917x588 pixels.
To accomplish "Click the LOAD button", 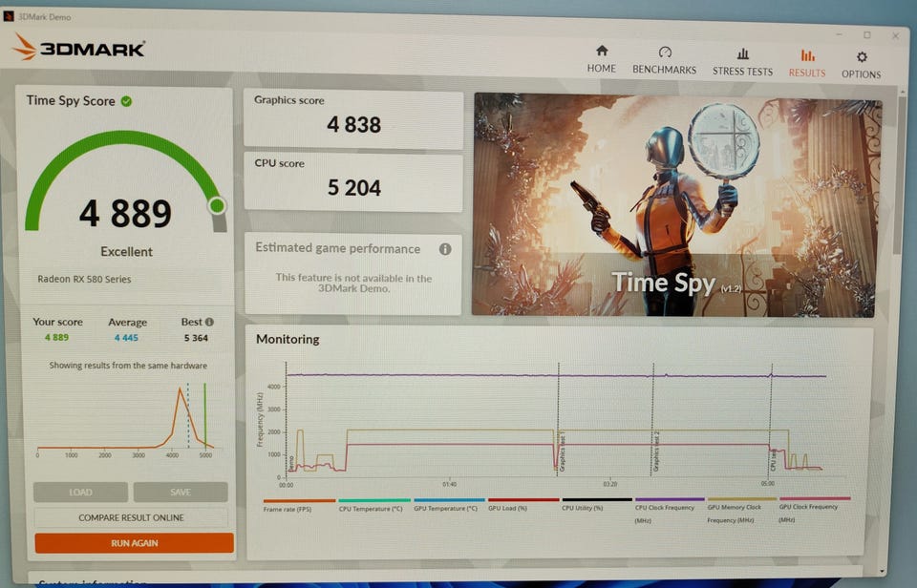I will (x=80, y=493).
